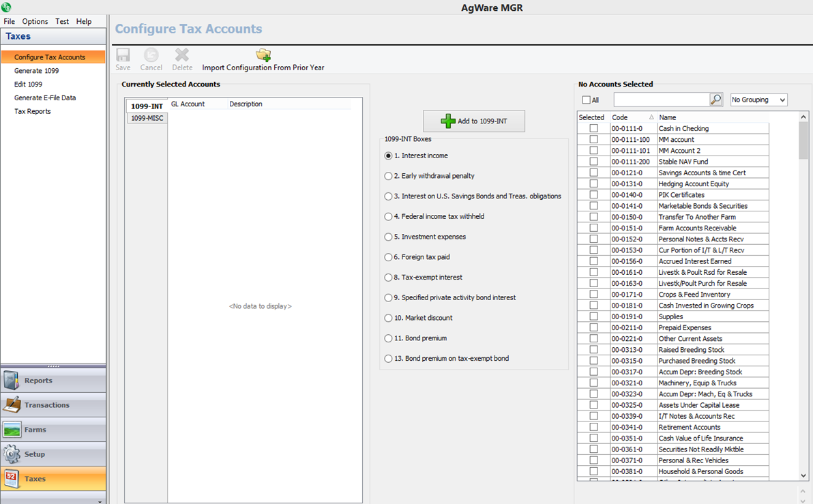Screen dimensions: 813x504
Task: Click Import Configuration From Prior Year icon
Action: (263, 55)
